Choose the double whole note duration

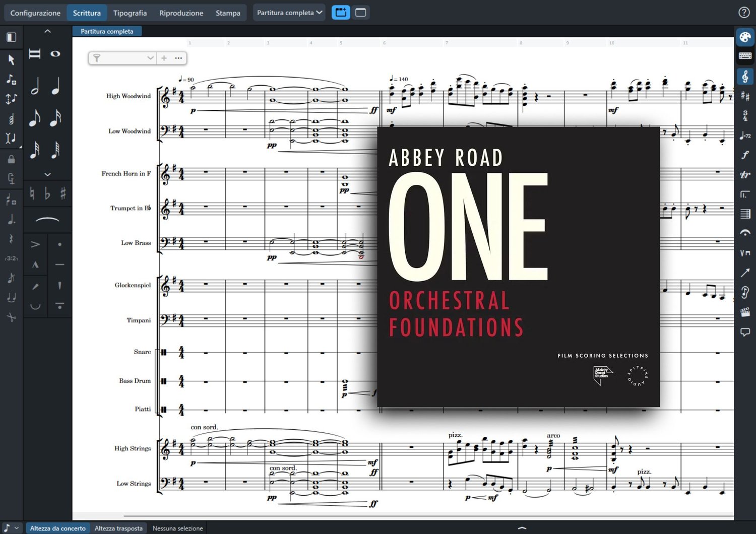[35, 54]
